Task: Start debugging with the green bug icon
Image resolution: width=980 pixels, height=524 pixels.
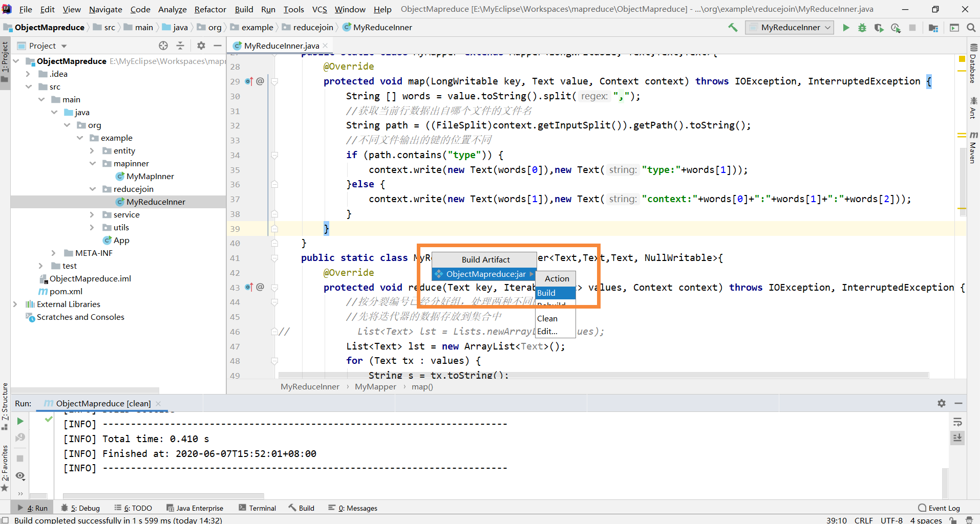Action: (x=862, y=28)
